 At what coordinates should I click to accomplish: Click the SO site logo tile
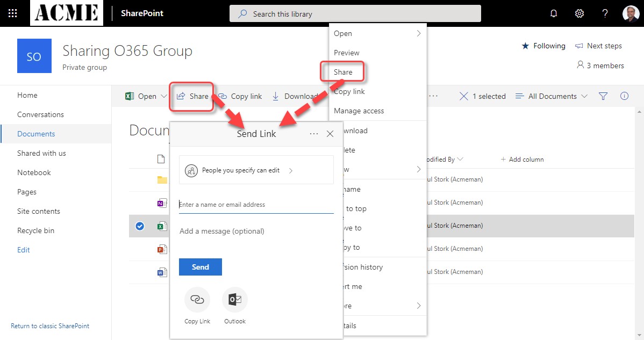point(34,56)
